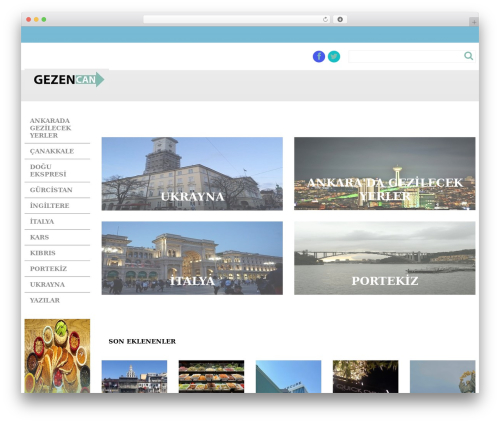Maximize window with green button

coord(44,19)
